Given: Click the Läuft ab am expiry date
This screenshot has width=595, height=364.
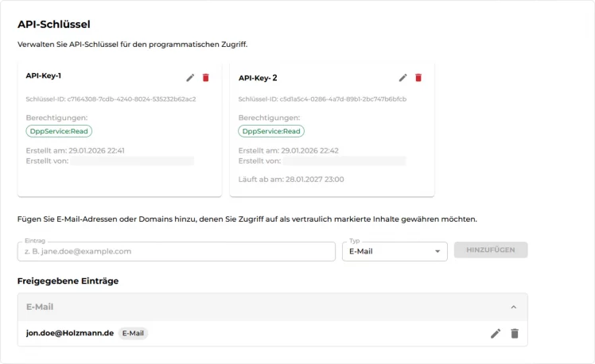Looking at the screenshot, I should (291, 180).
